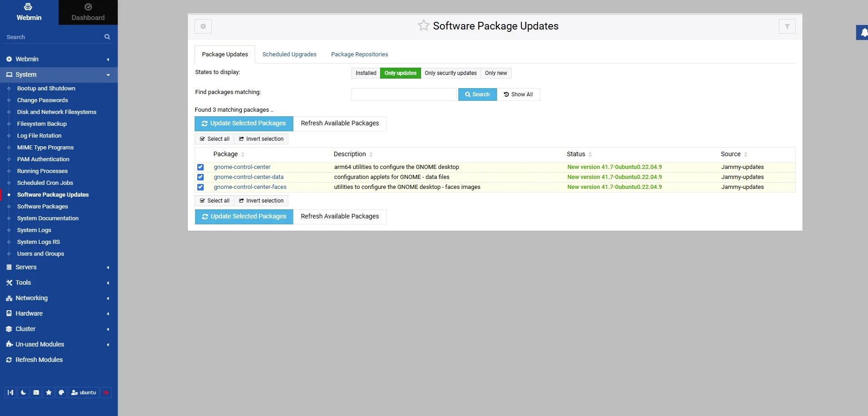Uncheck gnome-control-center-data checkbox
The image size is (868, 416).
click(201, 177)
